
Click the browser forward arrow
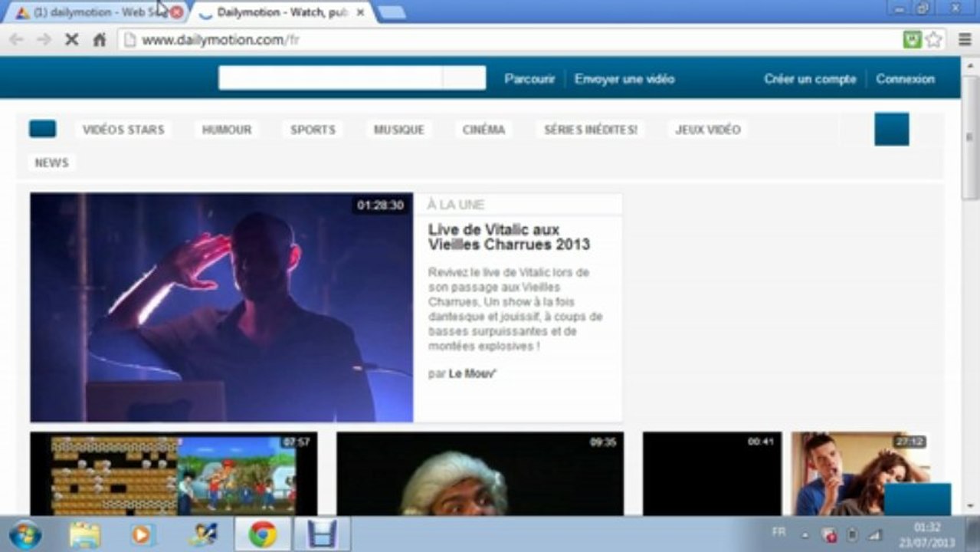pos(44,40)
